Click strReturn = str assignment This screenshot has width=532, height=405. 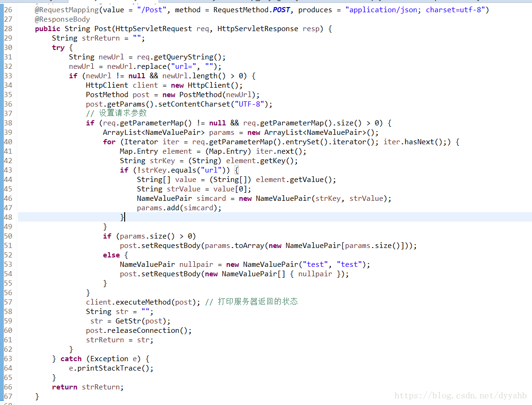coord(120,340)
